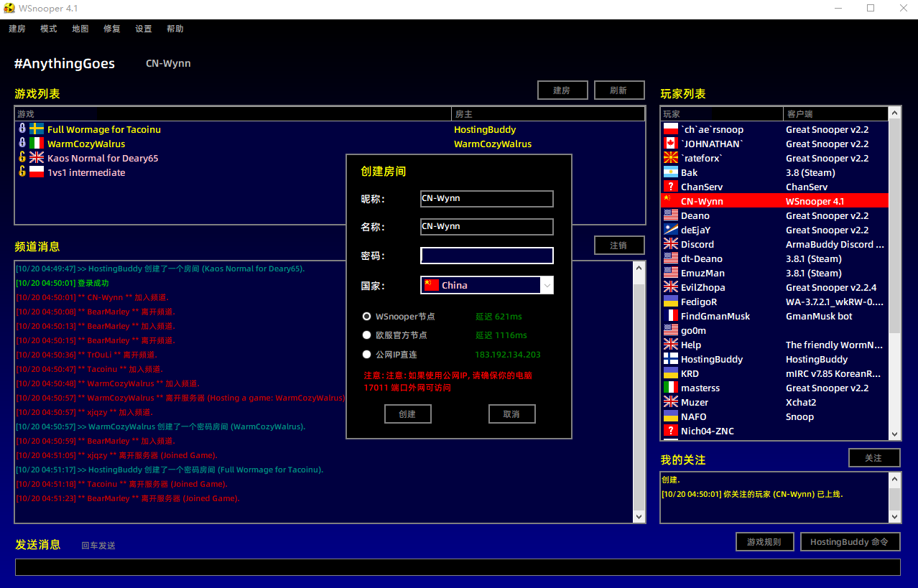Click the player list scrollbar up arrow
918x588 pixels.
click(894, 113)
